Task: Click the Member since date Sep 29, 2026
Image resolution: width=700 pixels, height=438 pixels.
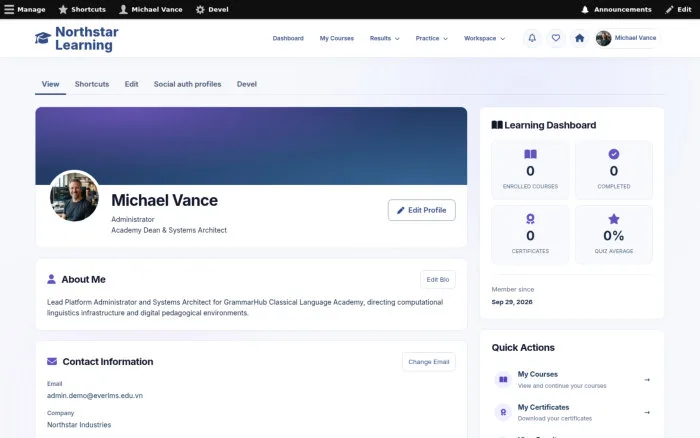Action: tap(512, 302)
